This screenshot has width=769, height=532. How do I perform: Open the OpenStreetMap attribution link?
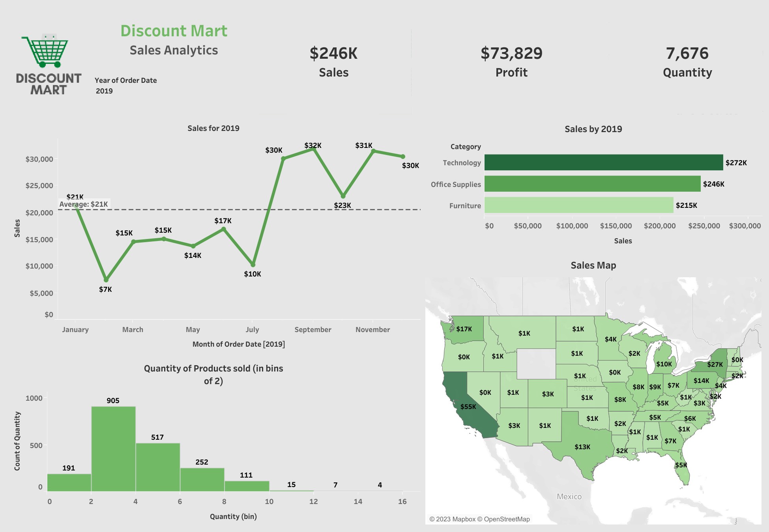click(506, 519)
